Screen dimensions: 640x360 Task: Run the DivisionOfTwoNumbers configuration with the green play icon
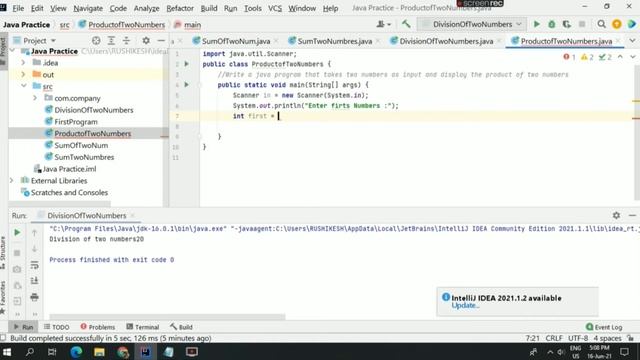[536, 24]
